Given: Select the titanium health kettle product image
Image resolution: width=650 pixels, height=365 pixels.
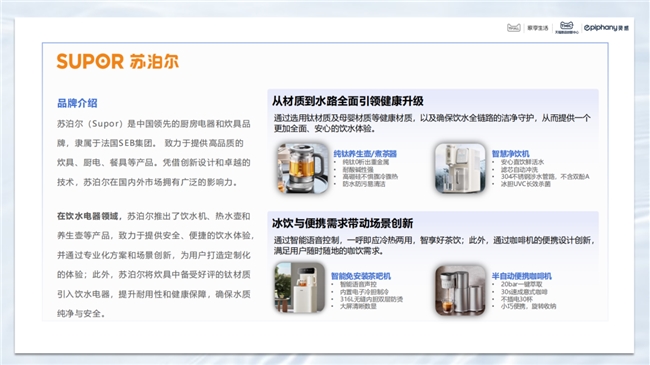Looking at the screenshot, I should [303, 168].
